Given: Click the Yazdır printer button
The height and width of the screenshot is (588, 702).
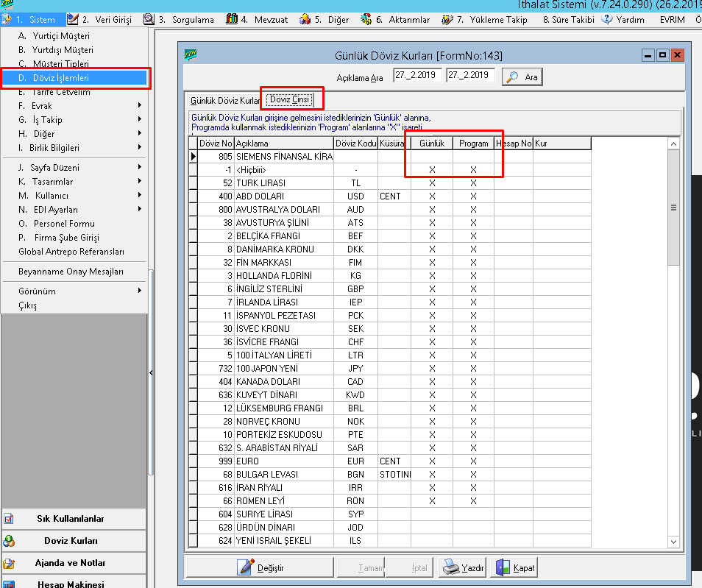Looking at the screenshot, I should click(463, 567).
